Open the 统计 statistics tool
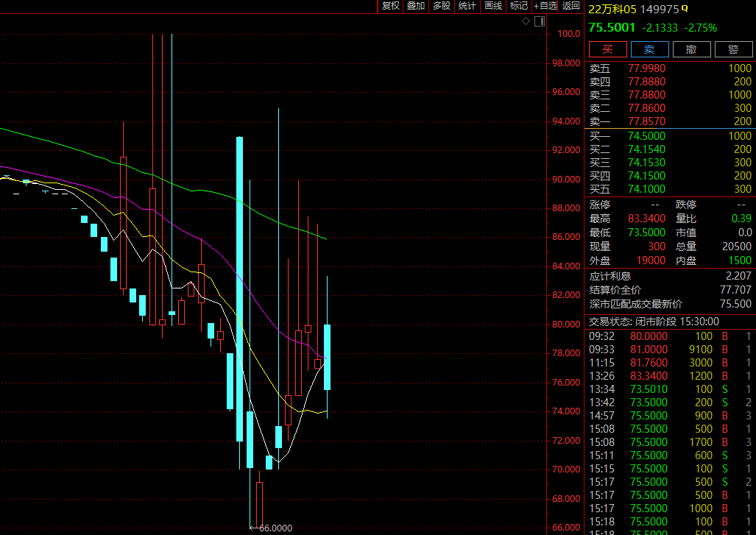 [x=467, y=6]
